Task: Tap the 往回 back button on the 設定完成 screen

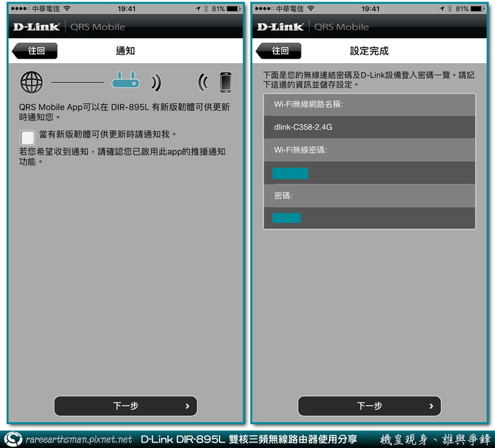Action: click(279, 51)
